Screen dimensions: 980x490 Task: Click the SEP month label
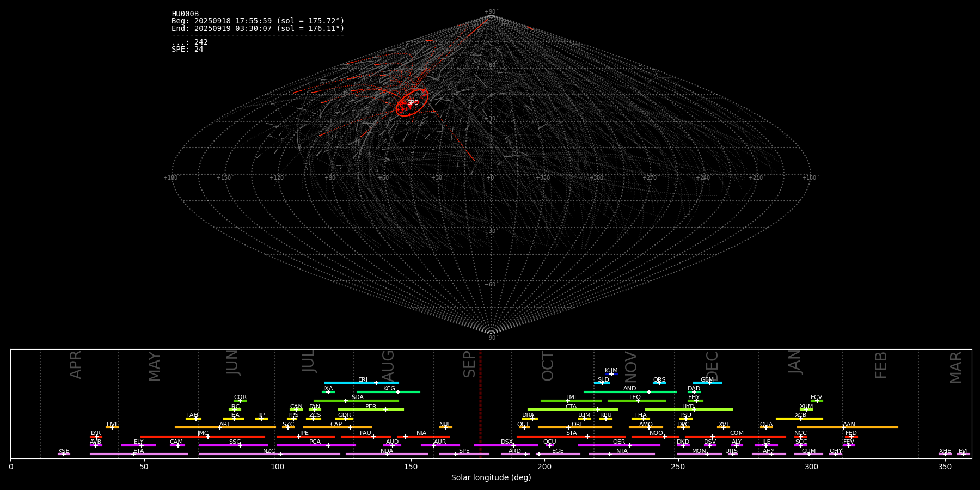pos(469,364)
